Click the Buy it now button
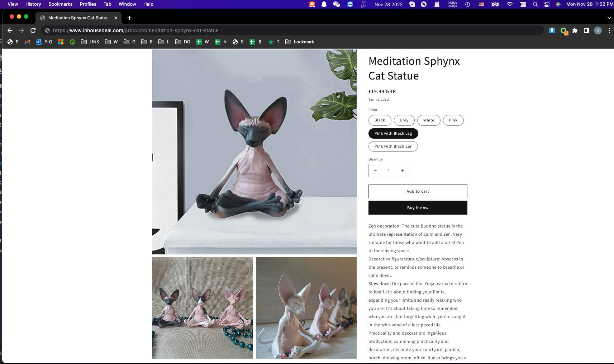Image resolution: width=614 pixels, height=364 pixels. tap(418, 207)
